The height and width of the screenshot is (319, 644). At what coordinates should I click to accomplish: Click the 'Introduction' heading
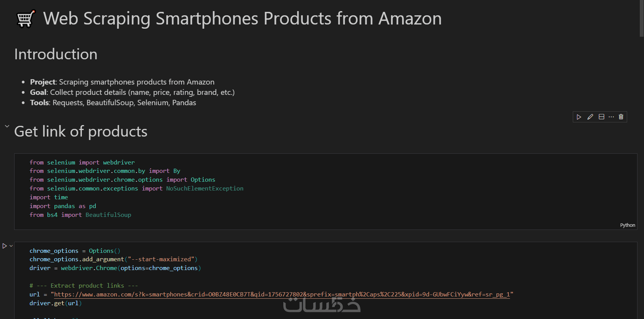56,54
